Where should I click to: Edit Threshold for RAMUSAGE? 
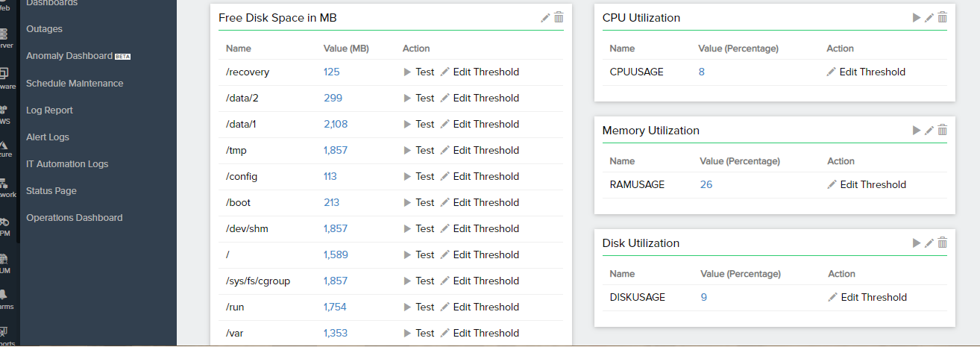pyautogui.click(x=867, y=185)
